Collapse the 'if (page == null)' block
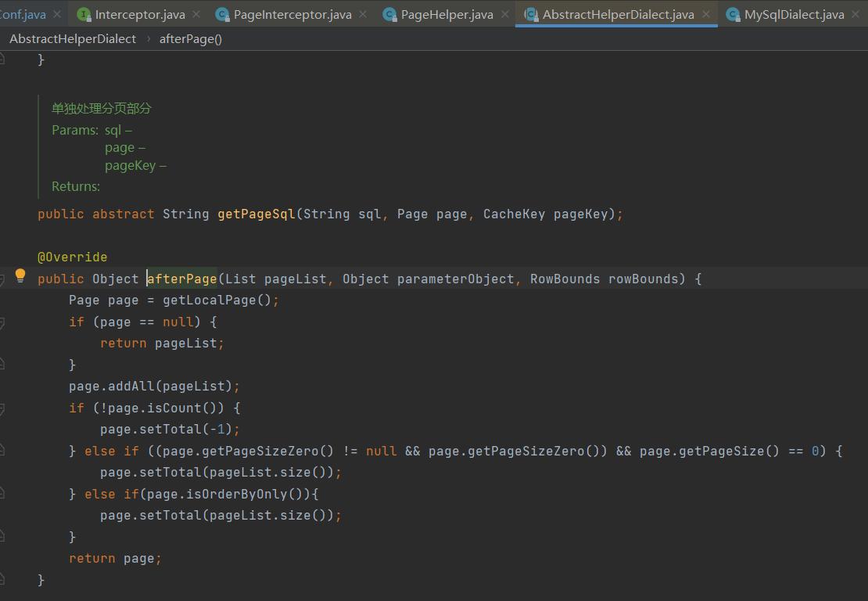This screenshot has height=601, width=868. 2,322
